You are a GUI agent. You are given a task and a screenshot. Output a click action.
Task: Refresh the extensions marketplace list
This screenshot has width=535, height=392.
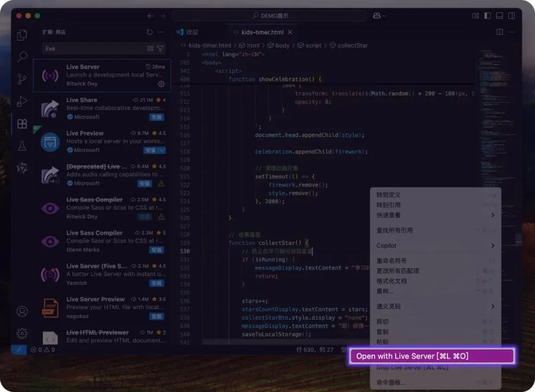[150, 32]
